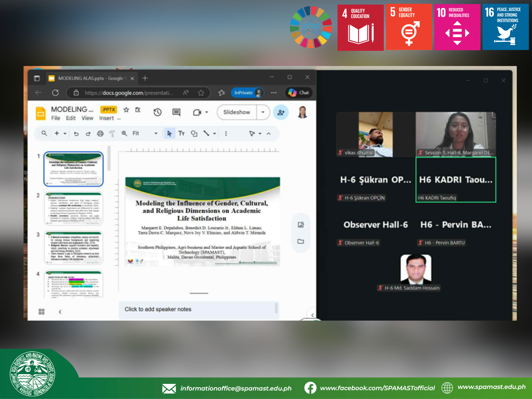This screenshot has height=399, width=532.
Task: Collapse the toolbar with up caret
Action: pos(269,133)
